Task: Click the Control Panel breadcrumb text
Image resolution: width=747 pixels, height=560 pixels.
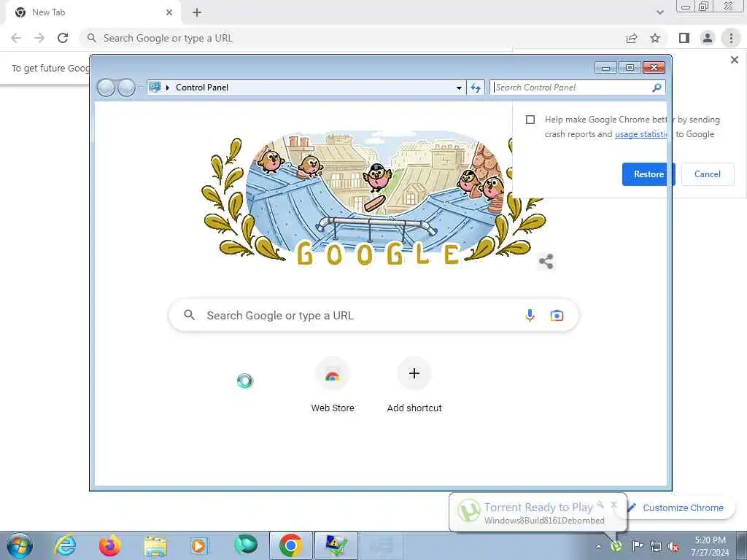Action: (x=202, y=87)
